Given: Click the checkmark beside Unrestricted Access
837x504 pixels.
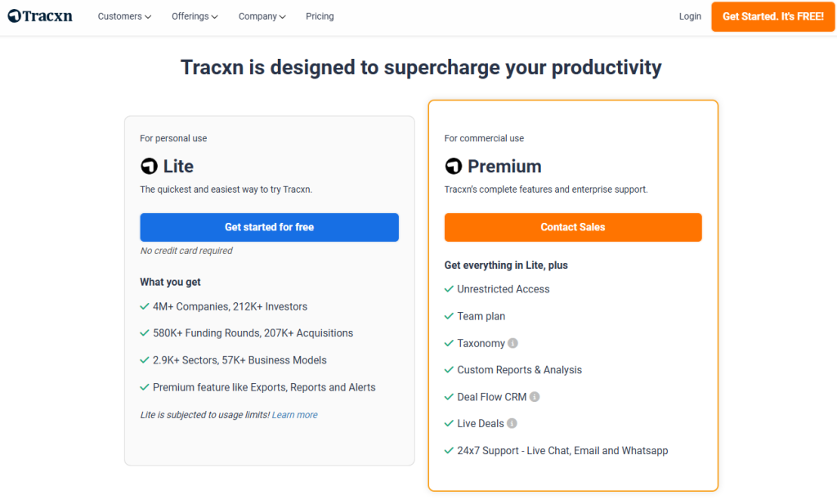Looking at the screenshot, I should click(x=449, y=289).
